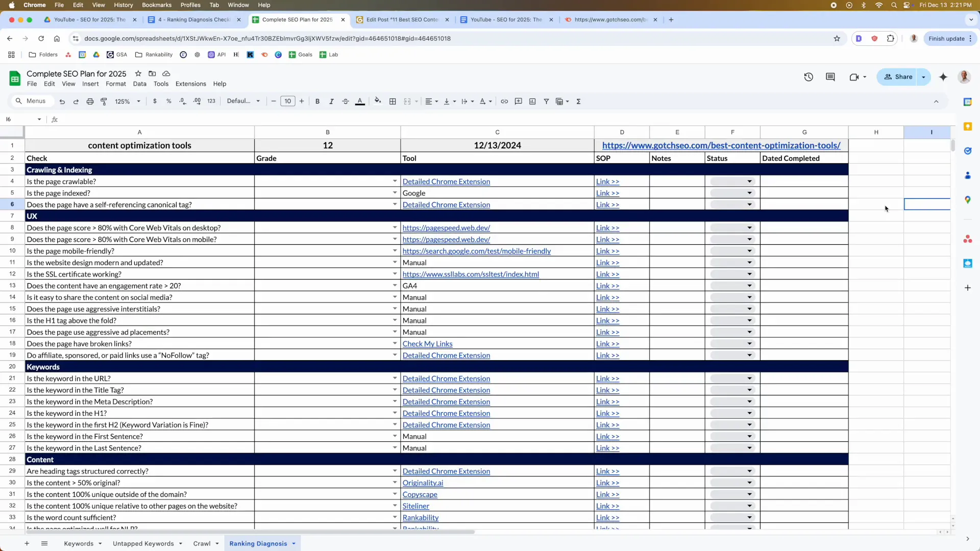Screen dimensions: 980x551
Task: Click the Share button
Action: click(x=900, y=77)
